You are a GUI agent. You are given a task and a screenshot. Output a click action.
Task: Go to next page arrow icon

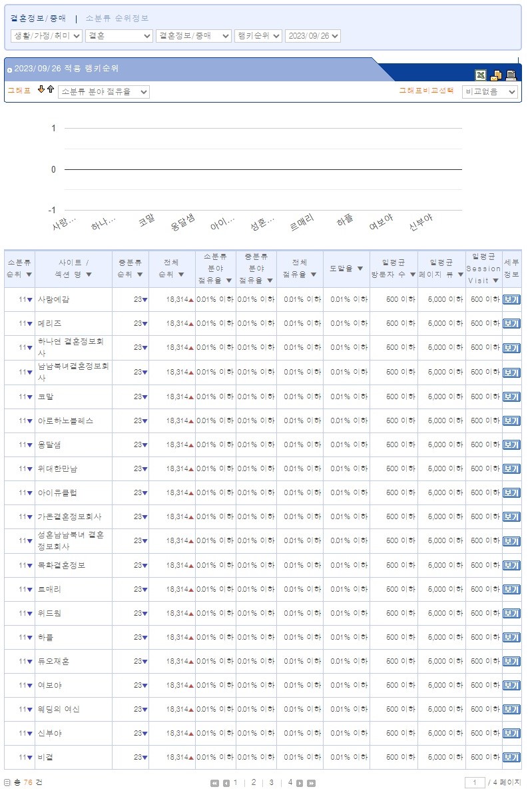(x=300, y=783)
